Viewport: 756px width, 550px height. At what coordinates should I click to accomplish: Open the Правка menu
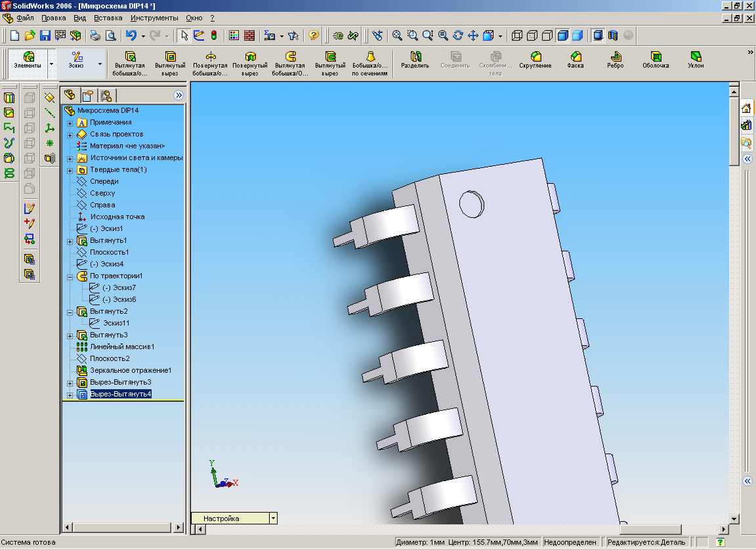coord(54,18)
